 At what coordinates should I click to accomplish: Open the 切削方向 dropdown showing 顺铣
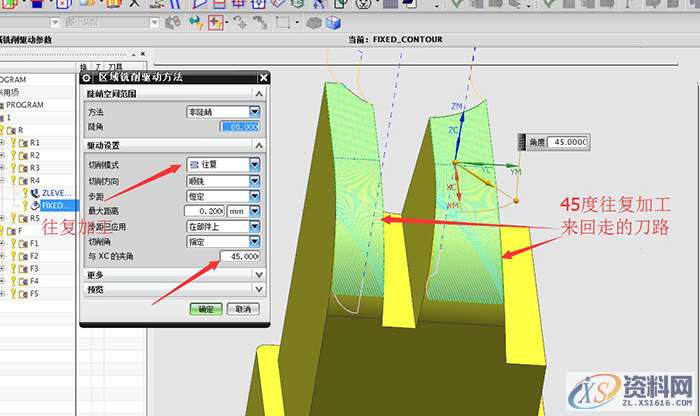pos(254,180)
